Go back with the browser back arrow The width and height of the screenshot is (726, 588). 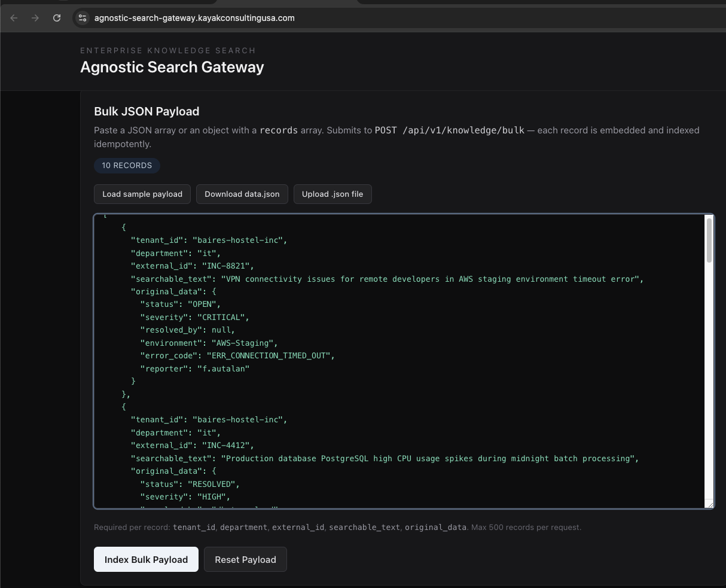click(14, 18)
